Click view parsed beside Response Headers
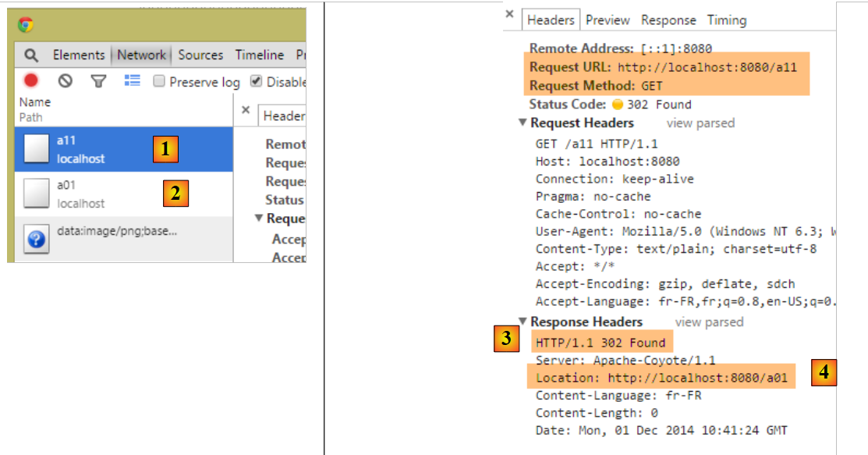The height and width of the screenshot is (455, 868). [x=709, y=322]
